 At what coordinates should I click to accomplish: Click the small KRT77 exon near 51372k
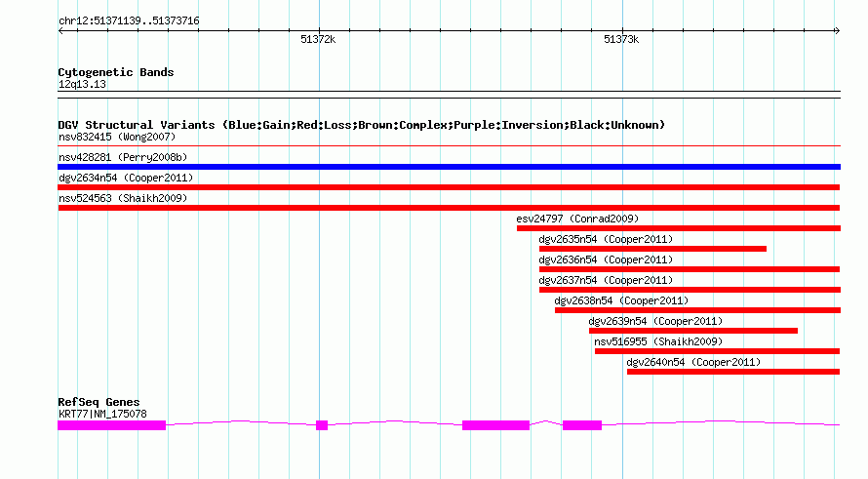(x=322, y=425)
